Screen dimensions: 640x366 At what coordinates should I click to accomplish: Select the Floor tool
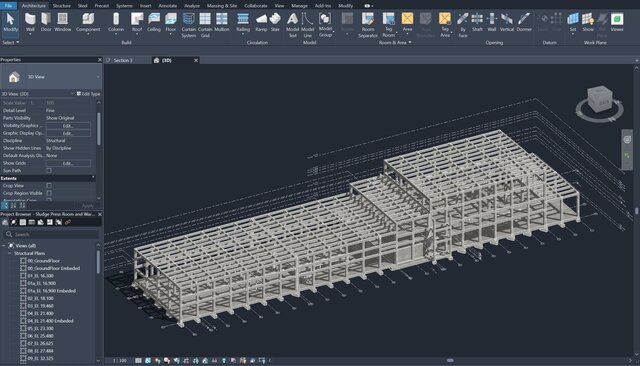tap(171, 22)
